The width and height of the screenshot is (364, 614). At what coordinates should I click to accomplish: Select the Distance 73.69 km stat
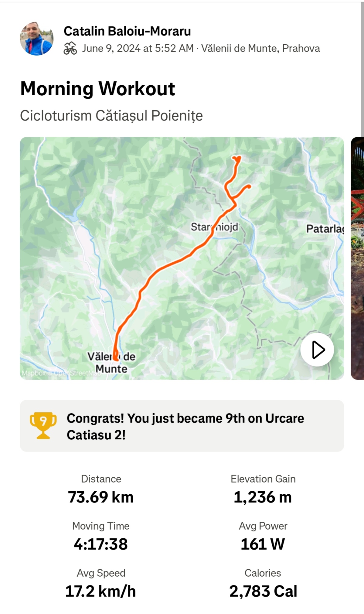[101, 497]
